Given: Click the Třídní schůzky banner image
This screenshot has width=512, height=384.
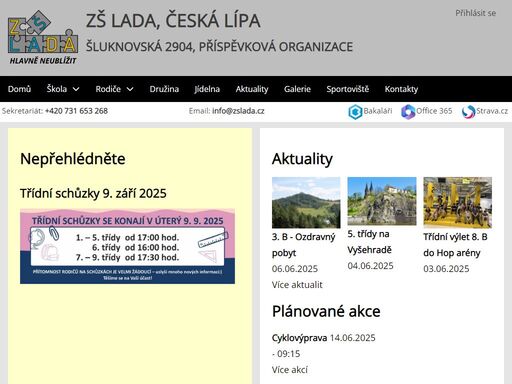Looking at the screenshot, I should 127,246.
